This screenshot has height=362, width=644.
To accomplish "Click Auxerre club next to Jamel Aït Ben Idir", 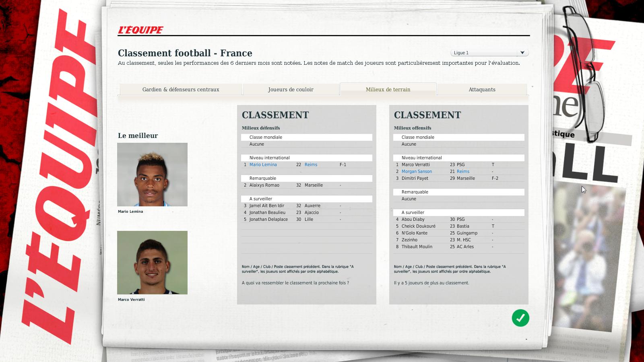I will (x=312, y=206).
